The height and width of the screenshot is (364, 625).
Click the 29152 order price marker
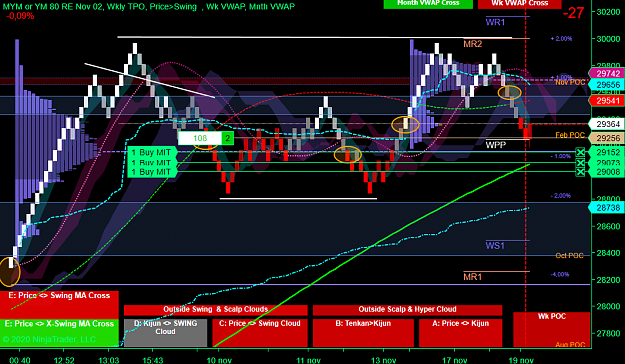(x=606, y=152)
